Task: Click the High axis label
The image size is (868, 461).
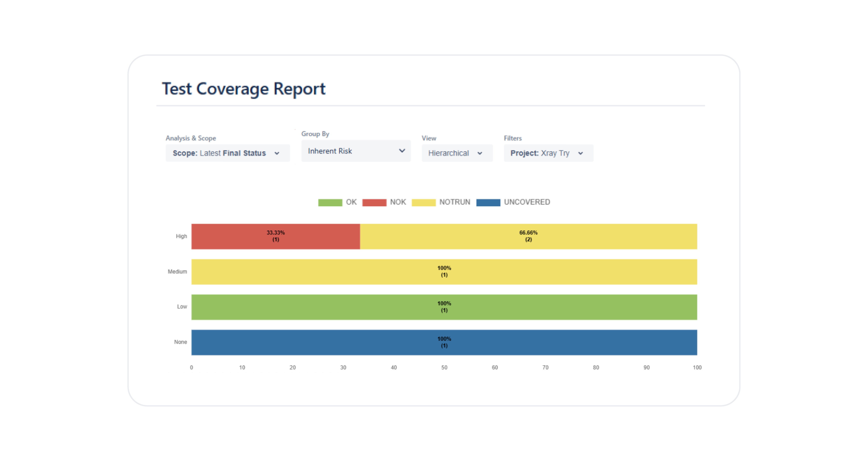Action: (181, 236)
